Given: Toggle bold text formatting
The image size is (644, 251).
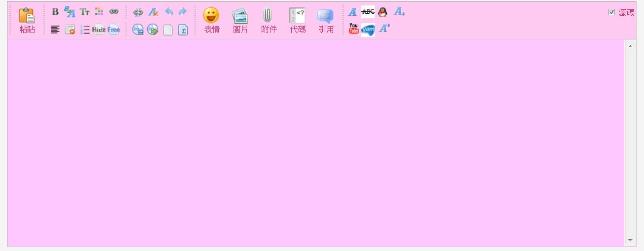Looking at the screenshot, I should pyautogui.click(x=55, y=11).
